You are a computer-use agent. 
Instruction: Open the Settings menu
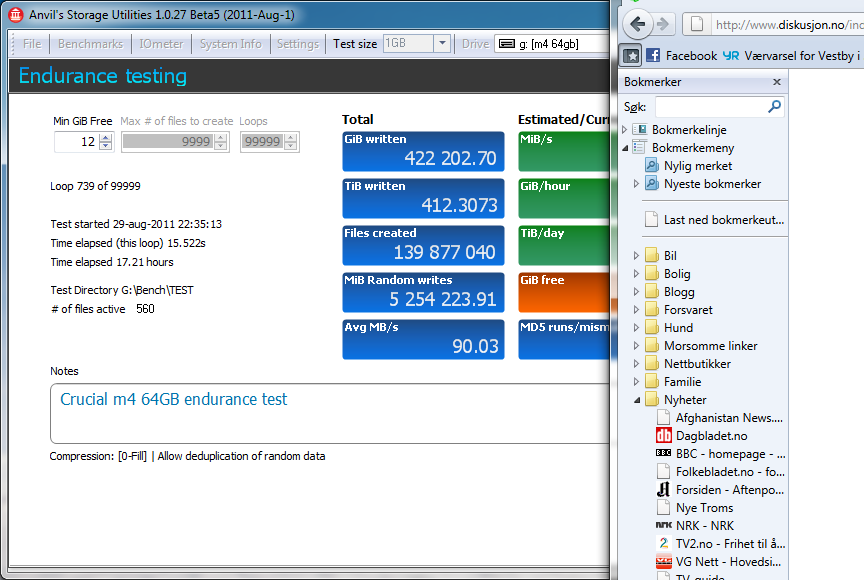click(298, 44)
